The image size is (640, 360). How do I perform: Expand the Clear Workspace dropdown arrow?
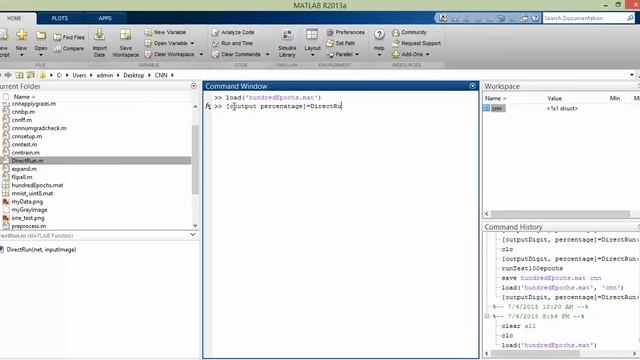coord(201,54)
